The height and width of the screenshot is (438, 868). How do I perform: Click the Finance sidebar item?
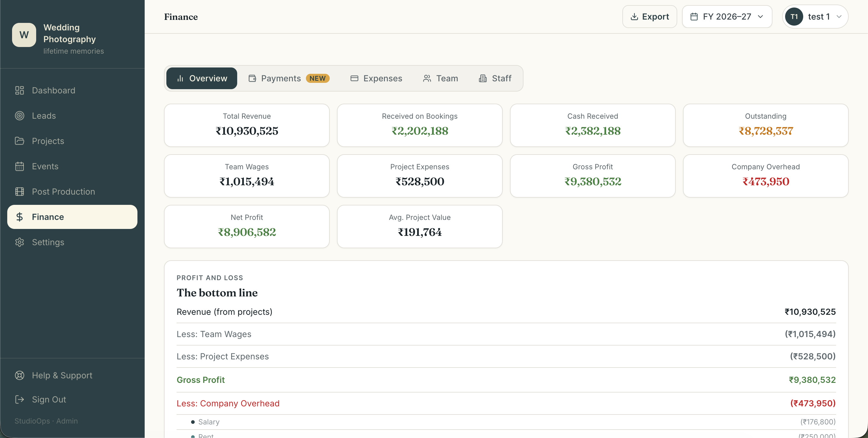click(x=72, y=217)
